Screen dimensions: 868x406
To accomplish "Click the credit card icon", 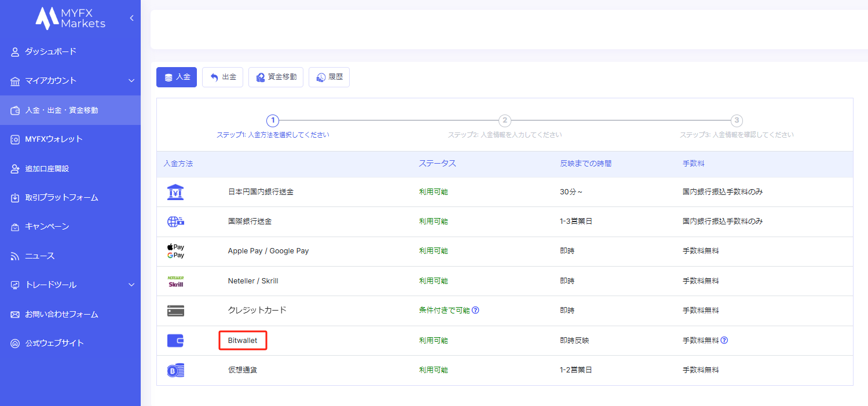I will pyautogui.click(x=175, y=311).
